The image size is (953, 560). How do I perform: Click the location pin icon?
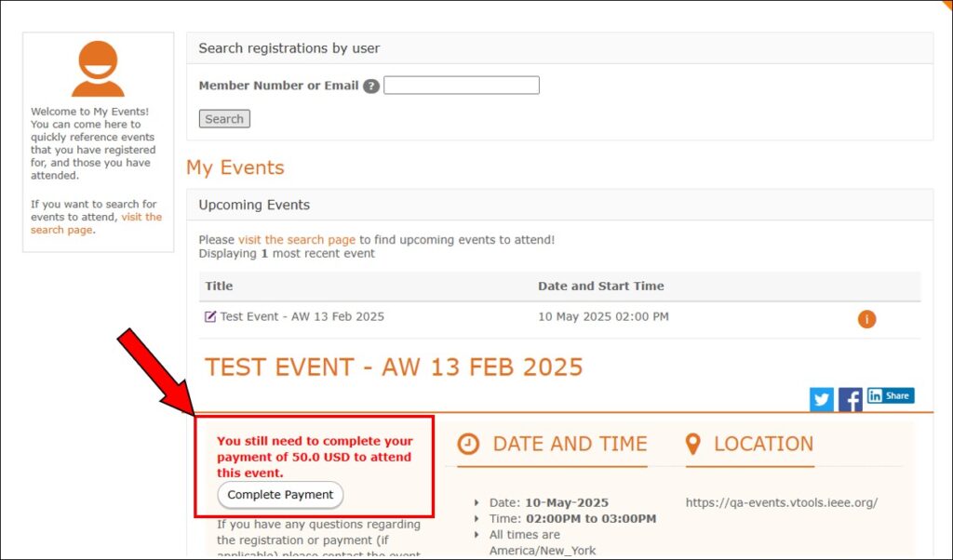coord(692,444)
